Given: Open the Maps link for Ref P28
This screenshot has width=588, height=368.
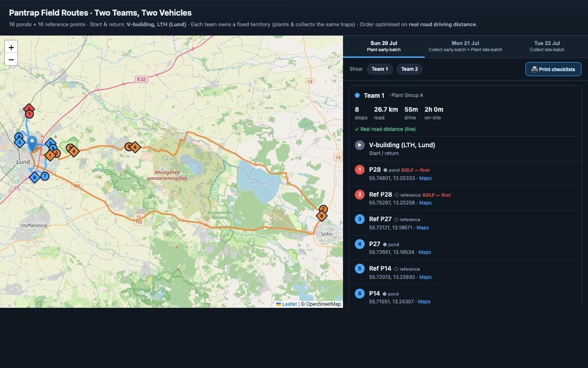Looking at the screenshot, I should point(425,203).
